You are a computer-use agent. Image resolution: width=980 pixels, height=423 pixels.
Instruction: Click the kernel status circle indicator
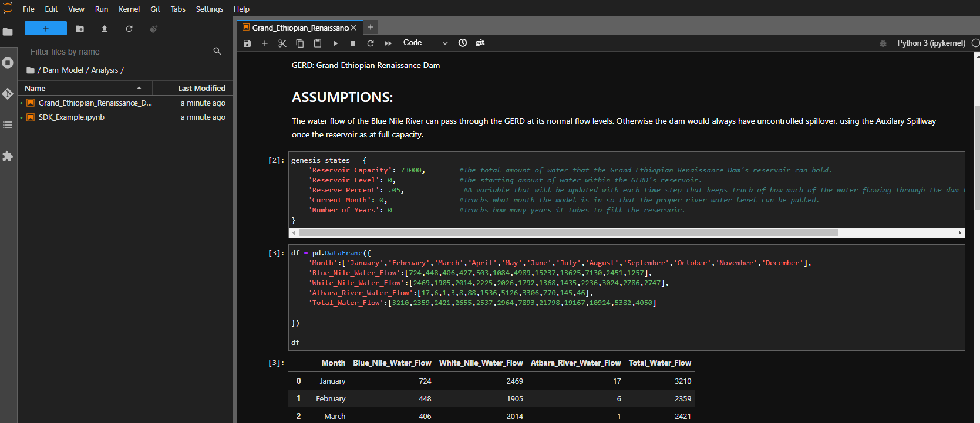point(975,43)
